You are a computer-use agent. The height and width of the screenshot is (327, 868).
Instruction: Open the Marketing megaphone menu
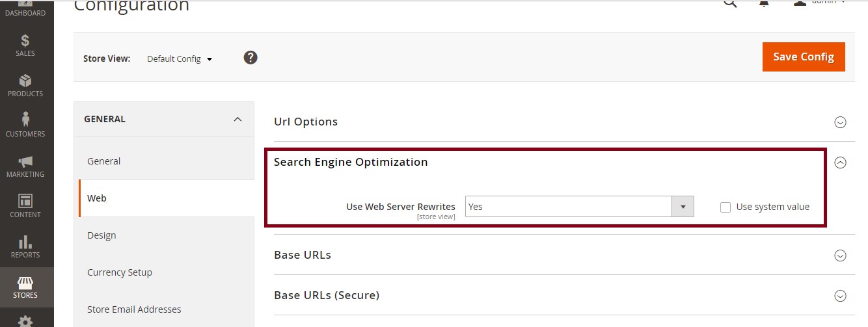coord(25,166)
